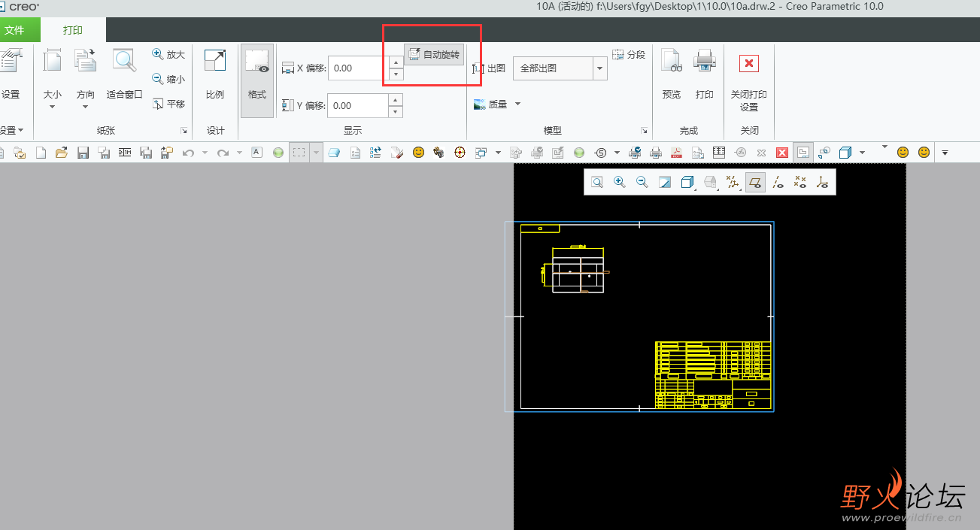The image size is (980, 530).
Task: Toggle axis display visibility icon
Action: tap(778, 182)
